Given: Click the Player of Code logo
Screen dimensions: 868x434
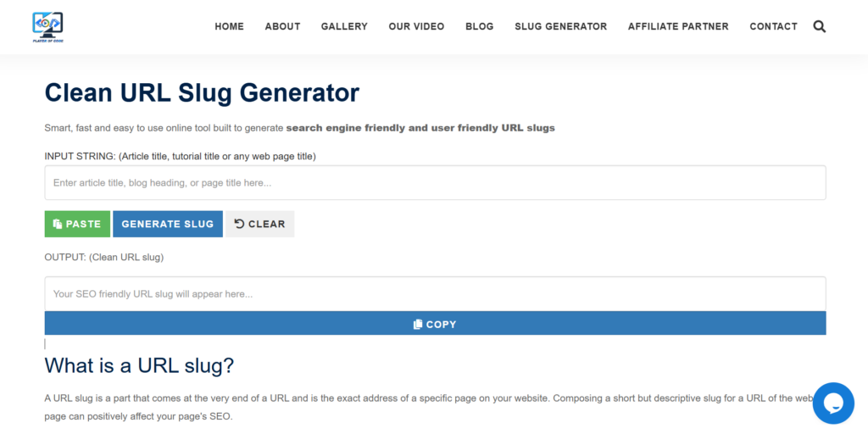Looking at the screenshot, I should pos(47,27).
